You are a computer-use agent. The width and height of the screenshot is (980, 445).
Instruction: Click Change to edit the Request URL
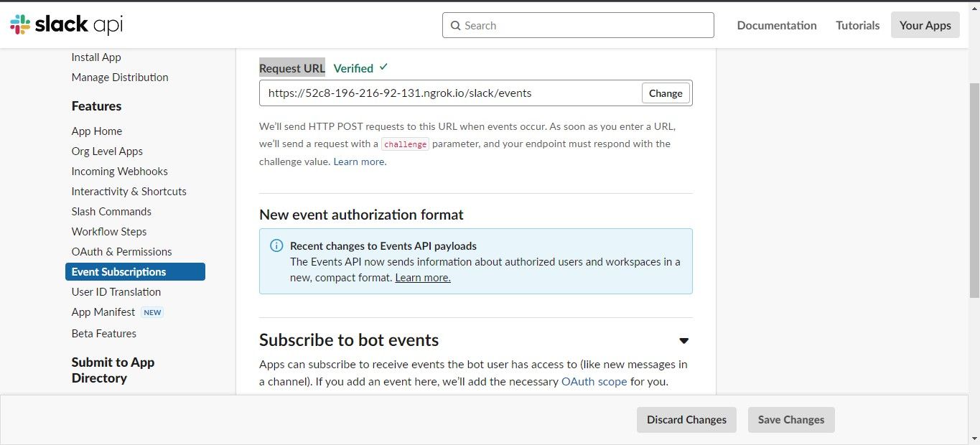(x=665, y=93)
